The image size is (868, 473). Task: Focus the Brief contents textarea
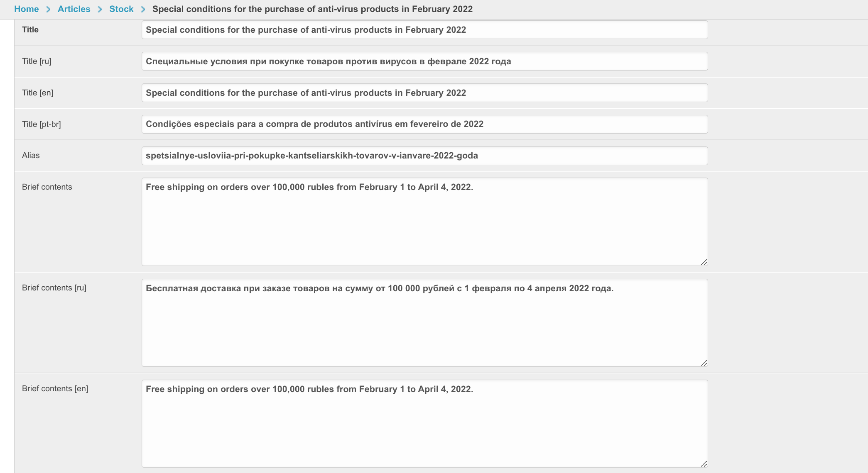(424, 222)
